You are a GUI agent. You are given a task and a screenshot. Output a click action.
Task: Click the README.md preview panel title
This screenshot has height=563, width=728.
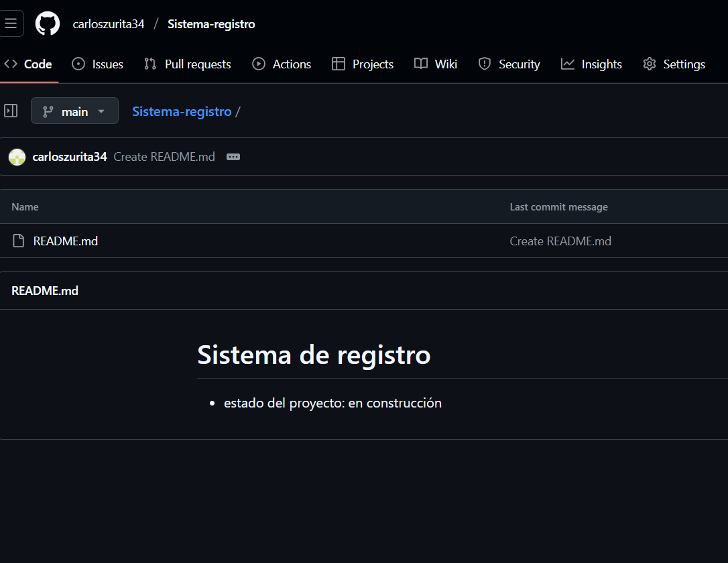coord(45,291)
